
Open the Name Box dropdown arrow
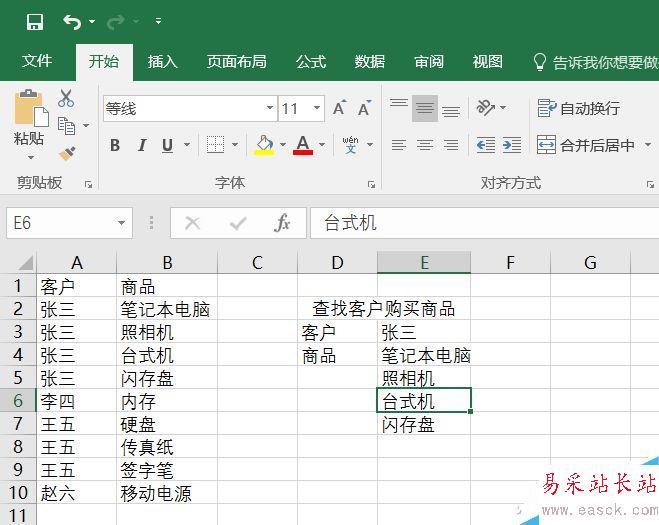(x=121, y=223)
